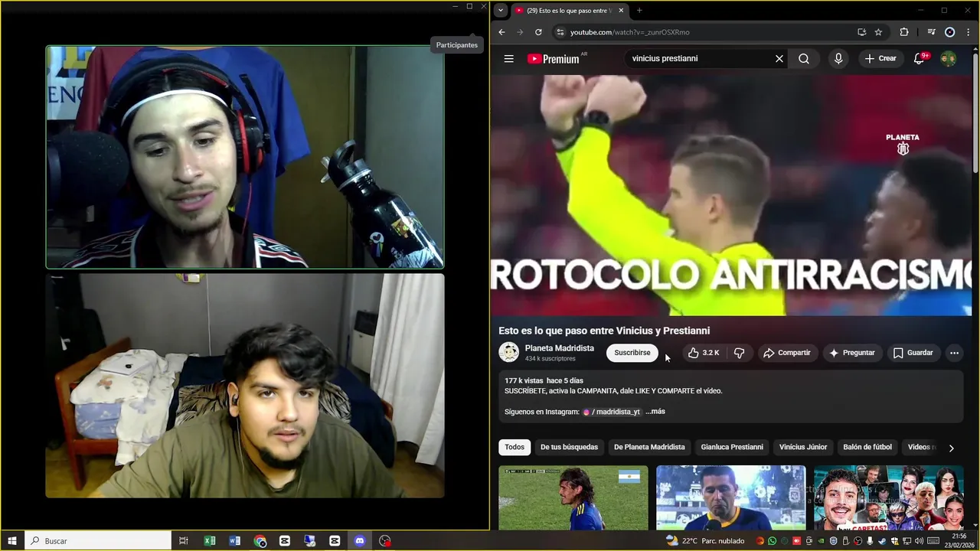Screen dimensions: 980x551
Task: Open madridista_yt Instagram link
Action: tap(611, 412)
